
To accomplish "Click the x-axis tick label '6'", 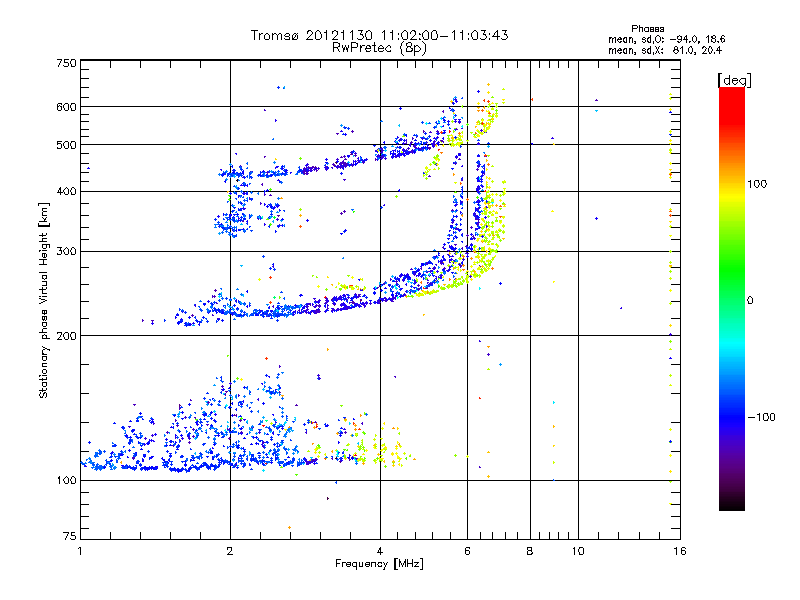I will pos(467,551).
